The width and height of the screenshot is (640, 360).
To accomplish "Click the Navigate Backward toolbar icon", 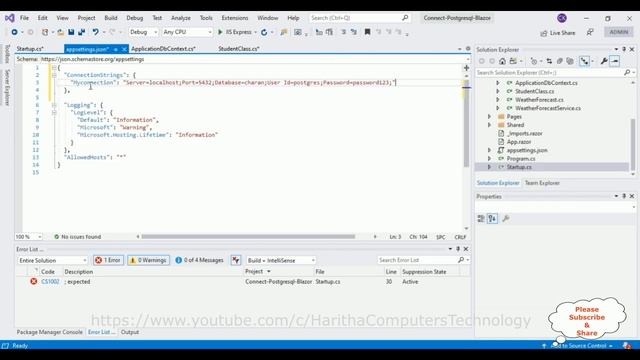I will point(14,32).
